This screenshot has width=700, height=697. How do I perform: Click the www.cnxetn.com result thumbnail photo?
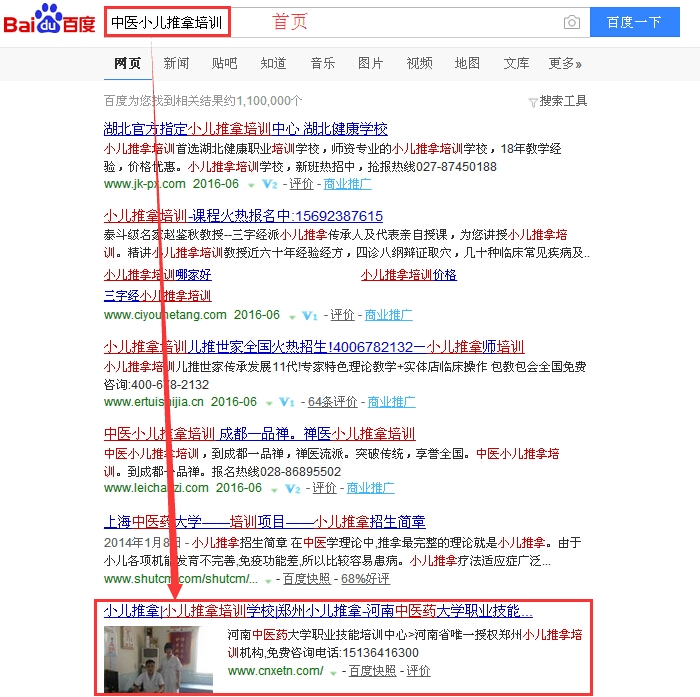pyautogui.click(x=158, y=659)
